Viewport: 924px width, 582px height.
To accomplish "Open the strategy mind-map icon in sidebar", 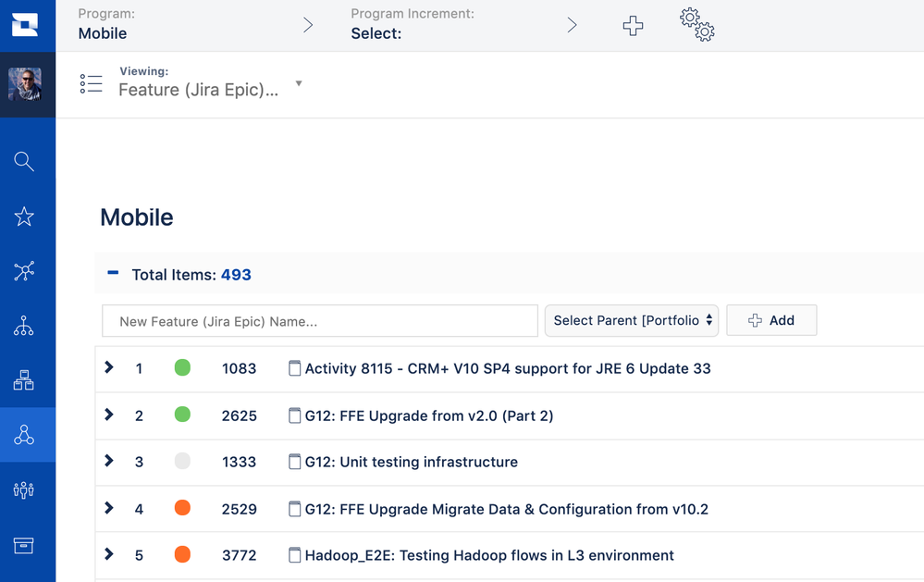I will (x=27, y=271).
